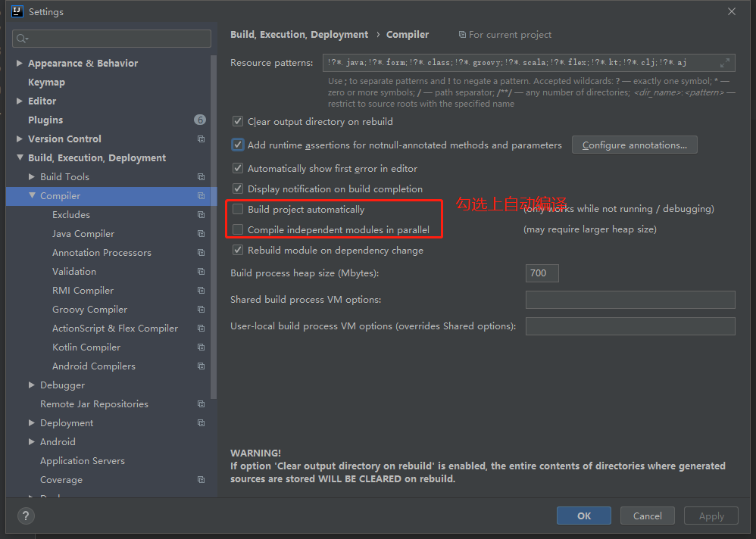
Task: Click in the settings search field
Action: point(111,39)
